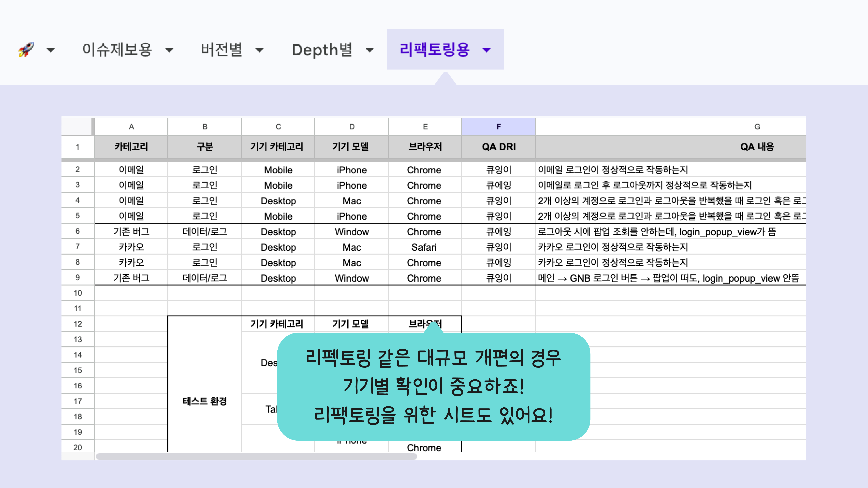Screen dimensions: 868x488
Task: Click Chrome cell in row 9
Action: [x=425, y=278]
